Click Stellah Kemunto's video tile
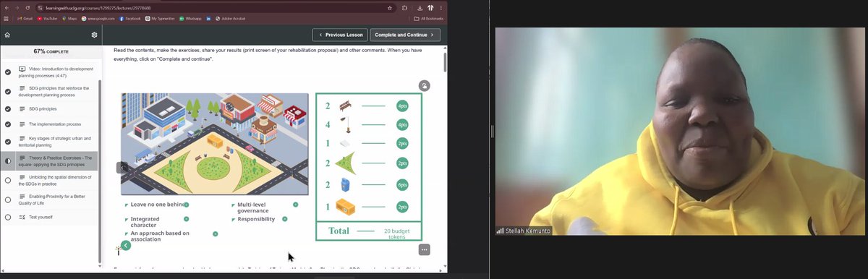The width and height of the screenshot is (868, 279). [680, 131]
